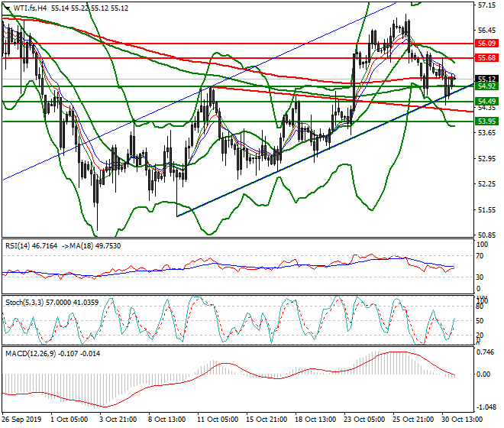Click the 26 Sep 2019 date label
The height and width of the screenshot is (428, 504).
22,420
